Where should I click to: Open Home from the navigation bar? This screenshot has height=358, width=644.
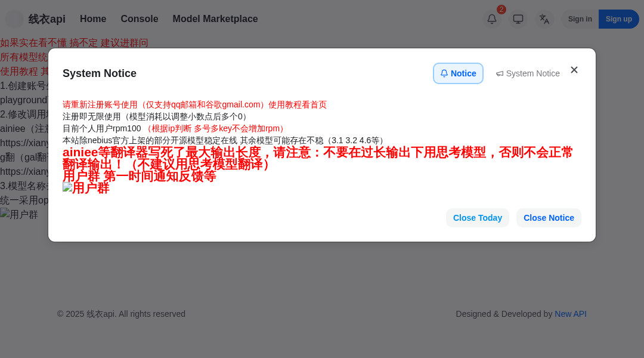[x=93, y=18]
